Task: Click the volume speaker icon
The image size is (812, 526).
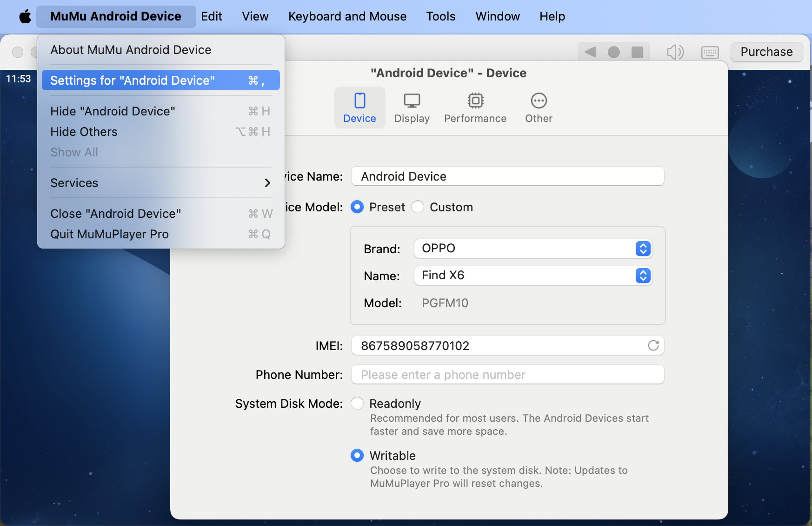Action: coord(675,52)
